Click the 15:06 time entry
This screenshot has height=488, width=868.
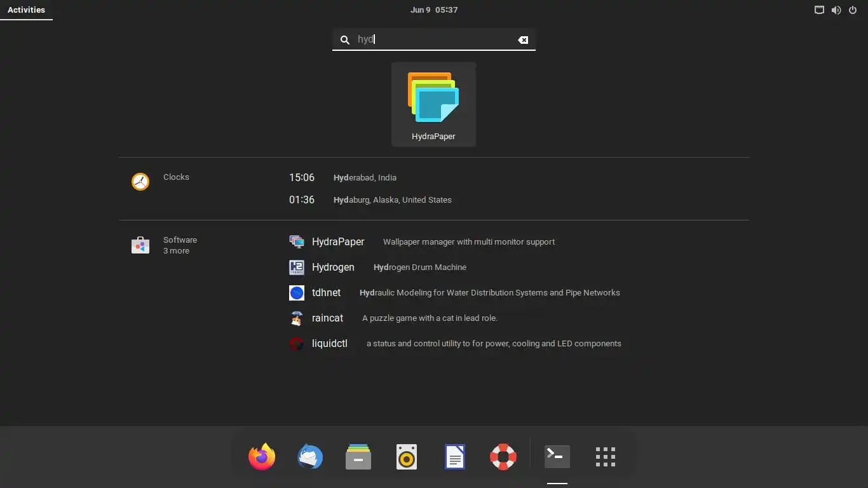coord(302,177)
